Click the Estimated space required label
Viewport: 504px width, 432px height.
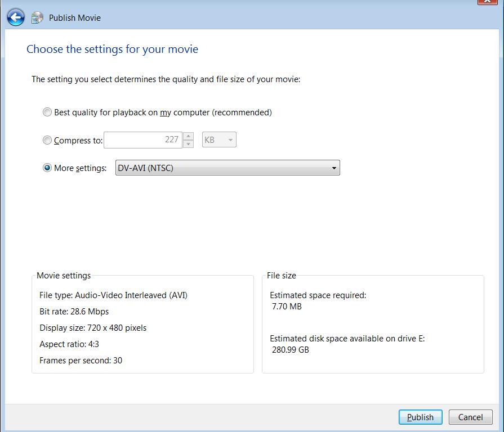pos(318,295)
